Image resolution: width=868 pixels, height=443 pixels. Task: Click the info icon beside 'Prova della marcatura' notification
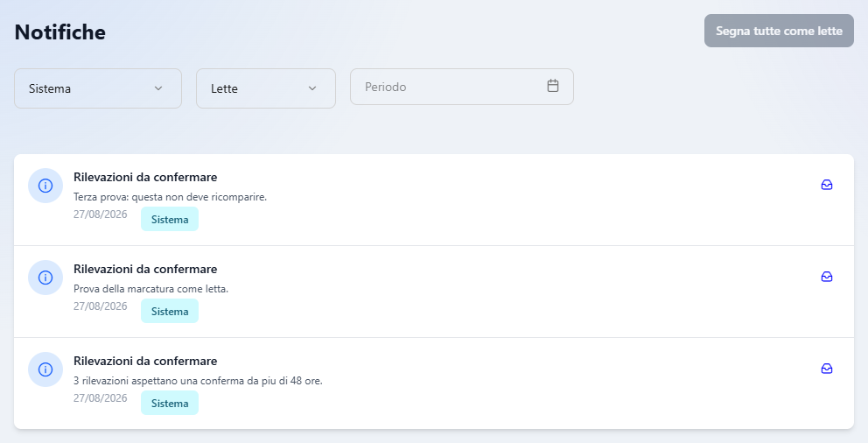[x=45, y=278]
